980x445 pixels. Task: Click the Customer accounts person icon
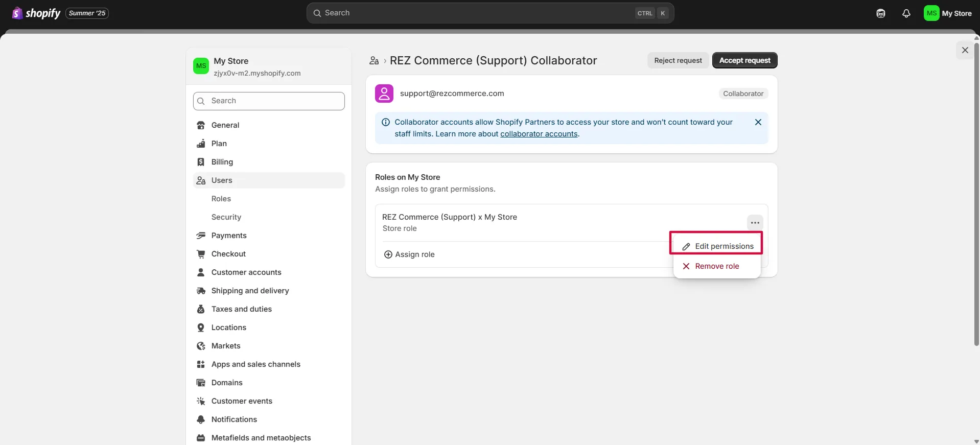(x=201, y=272)
